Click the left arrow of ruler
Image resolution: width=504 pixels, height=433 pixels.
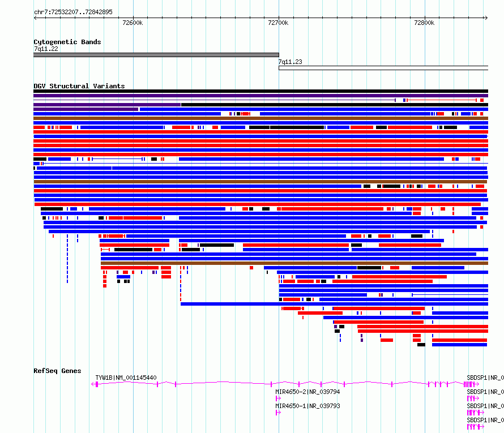[35, 18]
